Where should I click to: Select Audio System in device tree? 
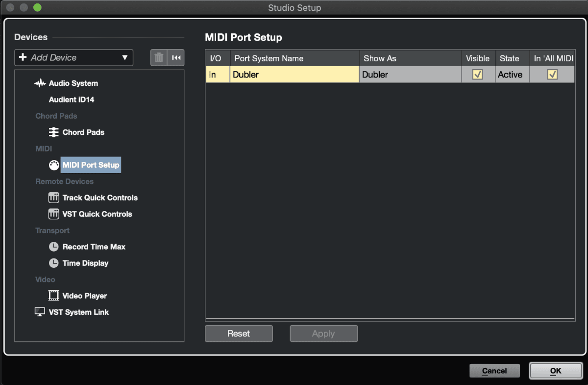coord(73,83)
